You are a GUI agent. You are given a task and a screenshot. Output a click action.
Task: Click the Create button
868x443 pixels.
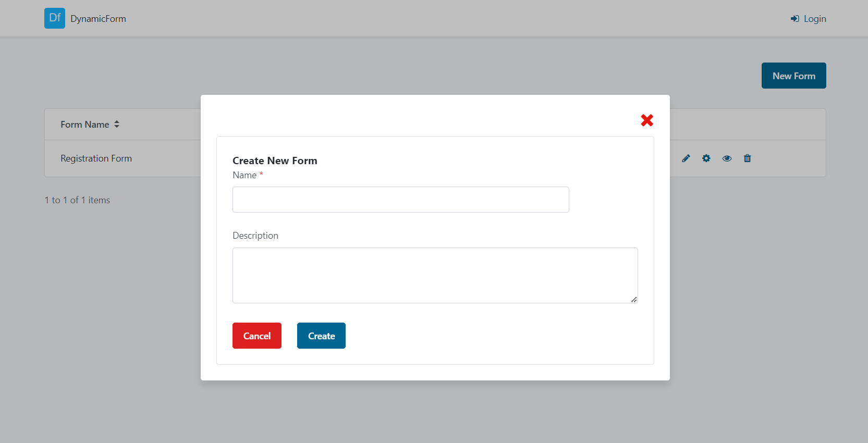point(321,336)
